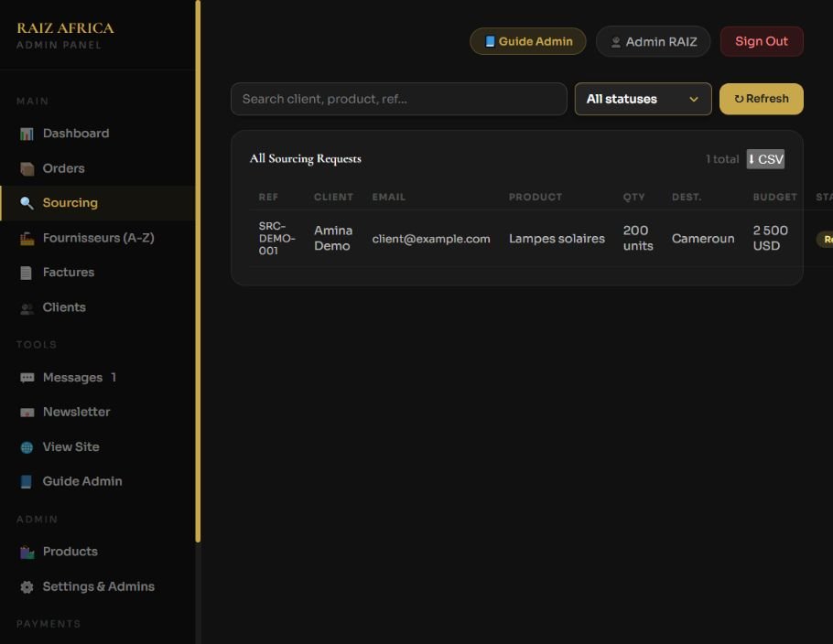Click the Clients people icon

[27, 308]
